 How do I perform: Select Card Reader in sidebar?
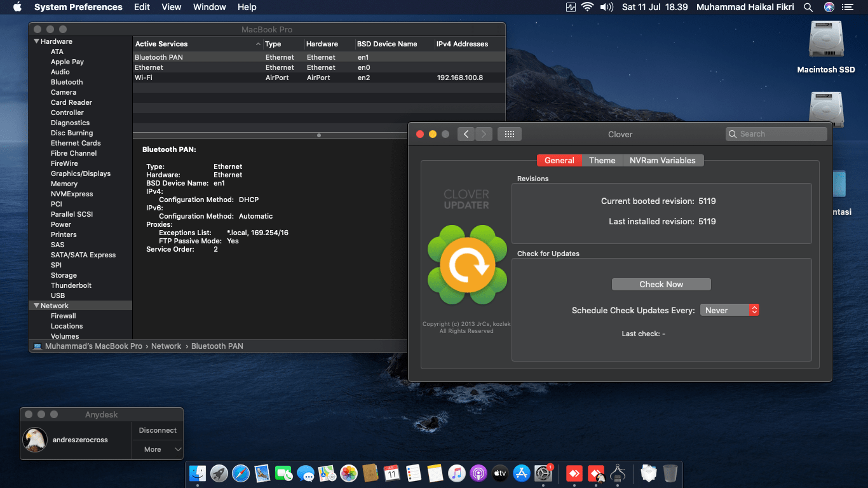click(71, 102)
